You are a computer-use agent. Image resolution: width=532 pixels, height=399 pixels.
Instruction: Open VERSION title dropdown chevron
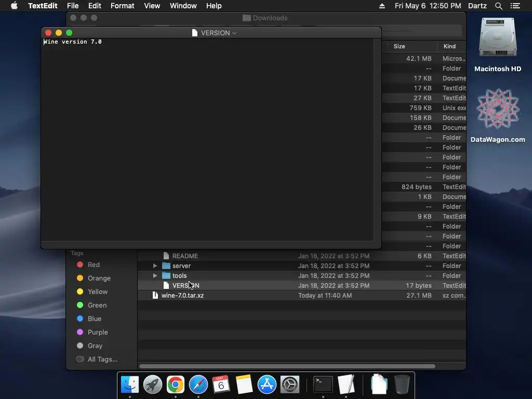point(234,33)
